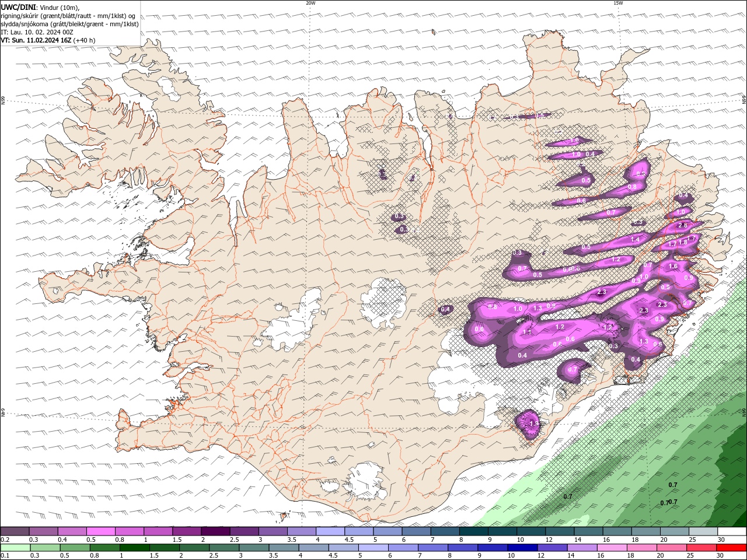Click the 15W longitude label

(x=618, y=3)
